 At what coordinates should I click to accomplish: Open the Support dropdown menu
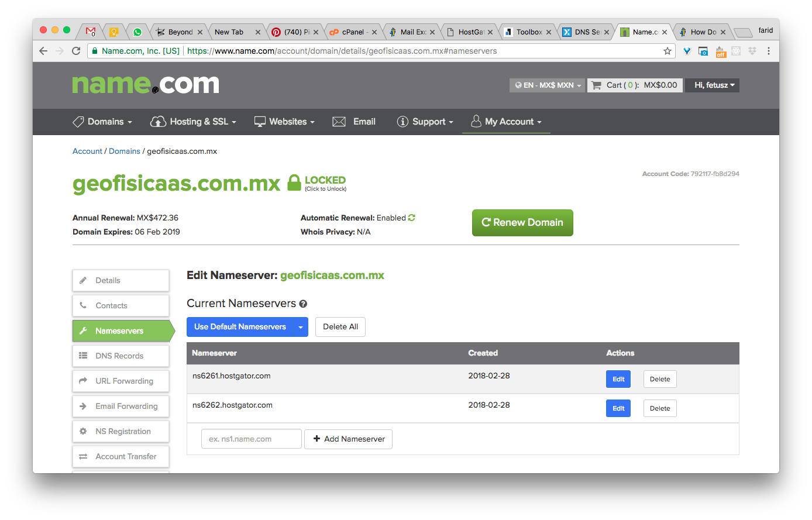pyautogui.click(x=425, y=122)
